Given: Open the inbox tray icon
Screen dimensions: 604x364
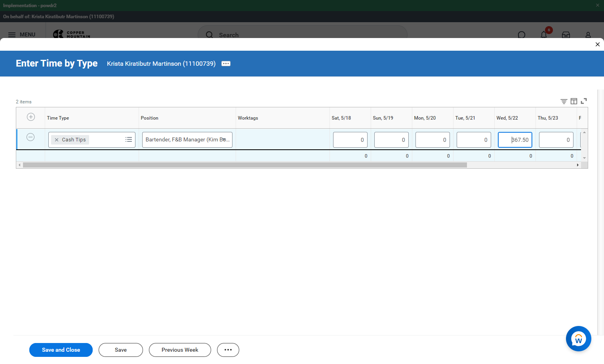Looking at the screenshot, I should pyautogui.click(x=566, y=35).
